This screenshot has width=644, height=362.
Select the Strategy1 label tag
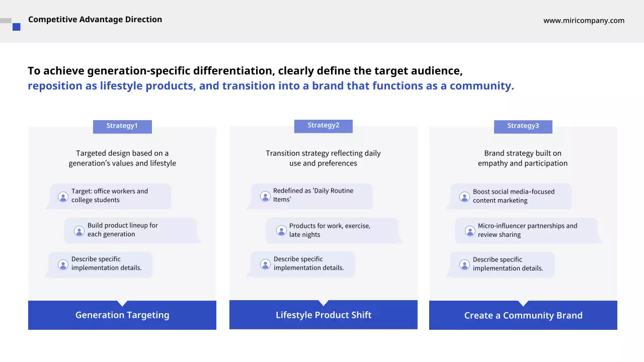coord(122,126)
